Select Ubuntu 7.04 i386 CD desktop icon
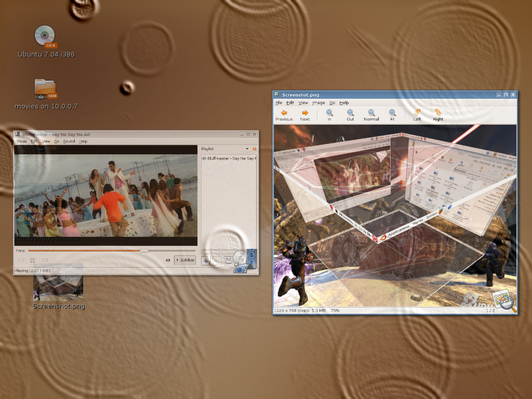Screen dimensions: 532x399 coord(46,42)
